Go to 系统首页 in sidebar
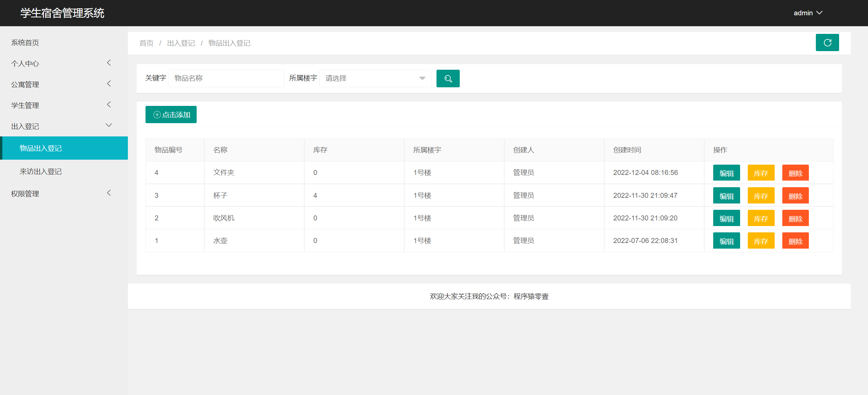 point(25,43)
